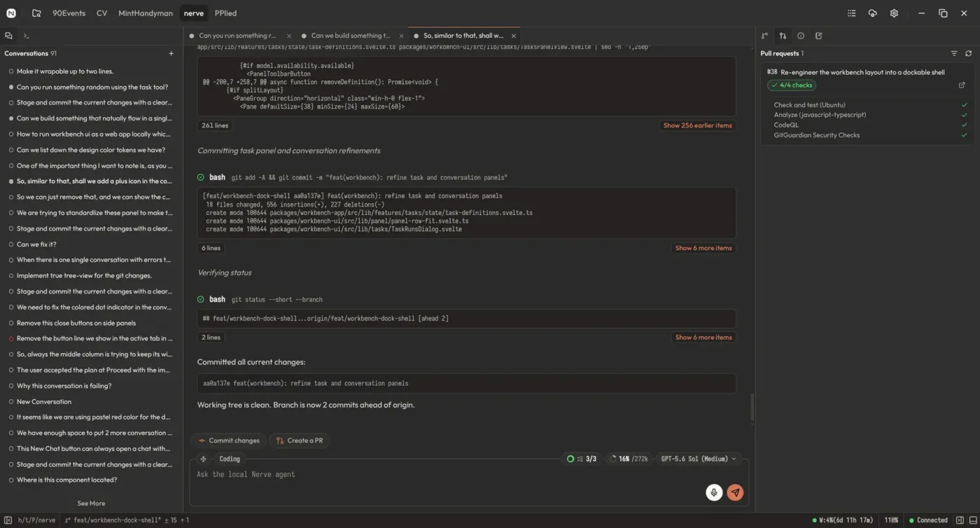Image resolution: width=980 pixels, height=528 pixels.
Task: Expand 'Show 256 earlier items'
Action: [x=697, y=125]
